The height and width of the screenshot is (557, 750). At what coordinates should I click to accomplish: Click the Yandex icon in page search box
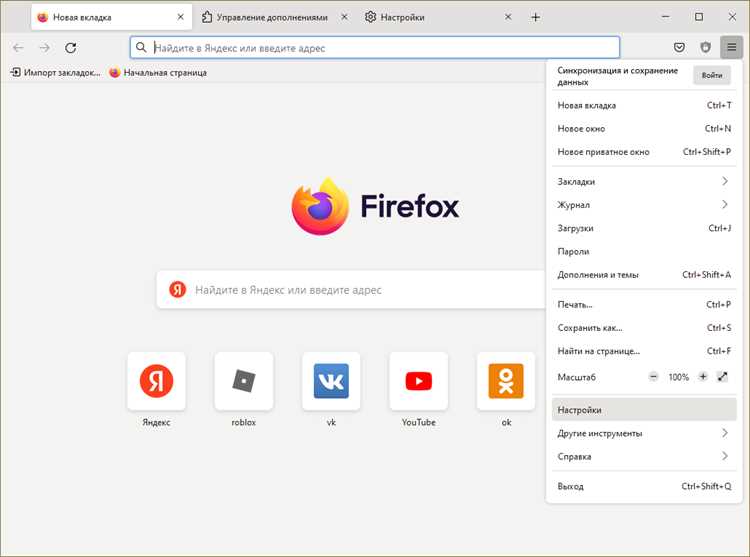click(177, 289)
